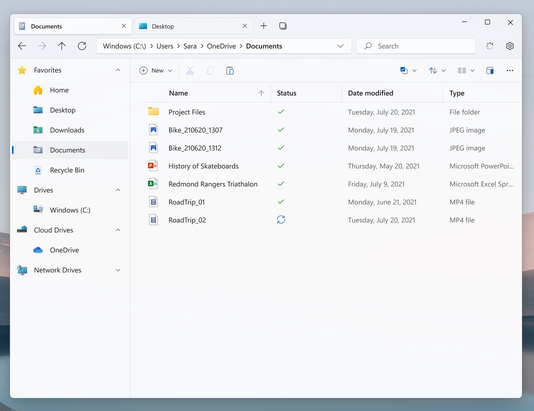This screenshot has width=534, height=411.
Task: Click Users in the breadcrumb path
Action: 165,46
